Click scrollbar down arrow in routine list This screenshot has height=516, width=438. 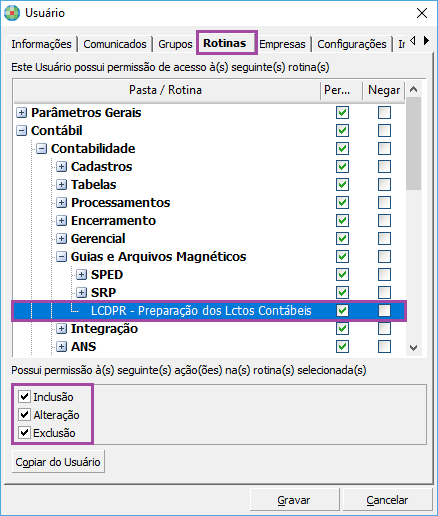(413, 348)
